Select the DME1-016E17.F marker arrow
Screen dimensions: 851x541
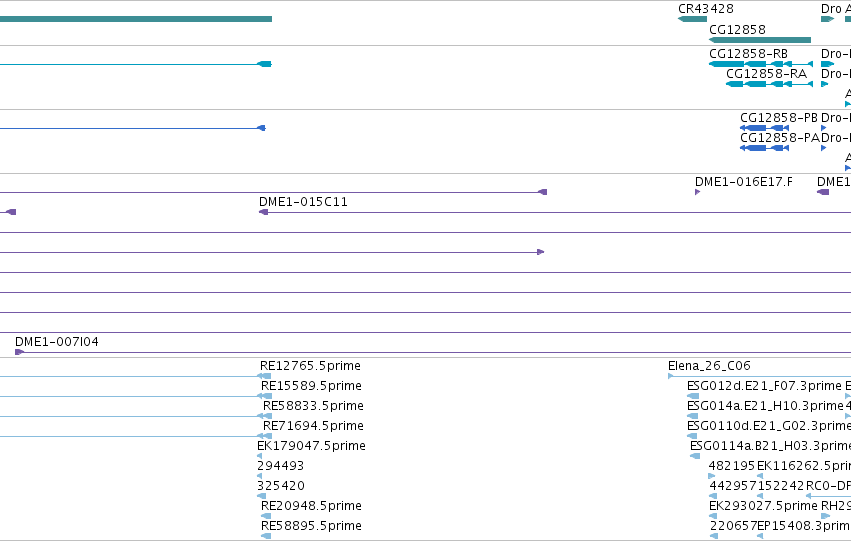click(697, 192)
